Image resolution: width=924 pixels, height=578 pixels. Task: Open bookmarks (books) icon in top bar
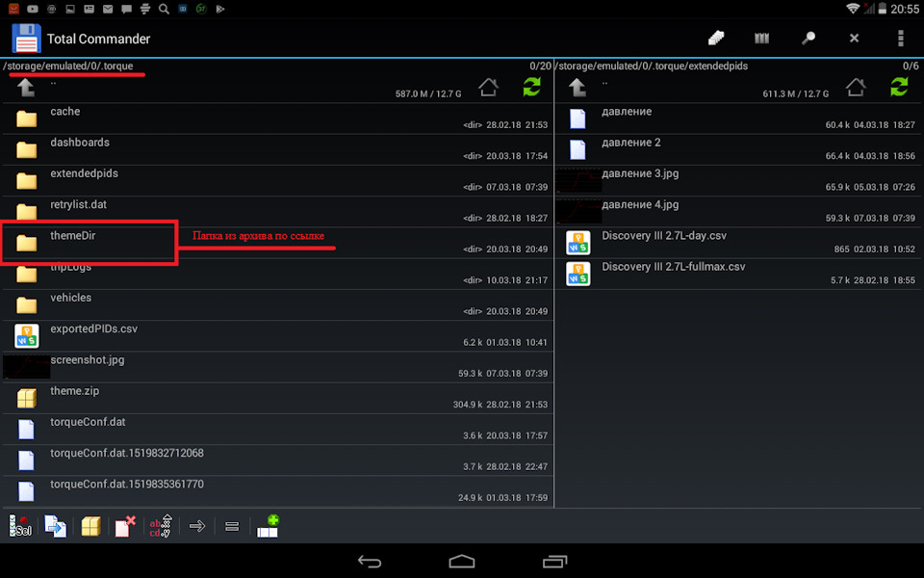[x=761, y=39]
